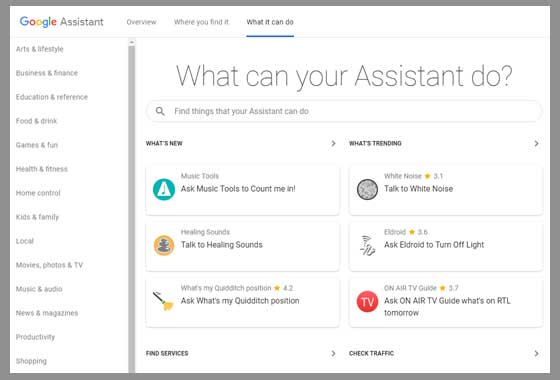Open the News & magazines category
Screen dimensions: 560x380
click(47, 313)
